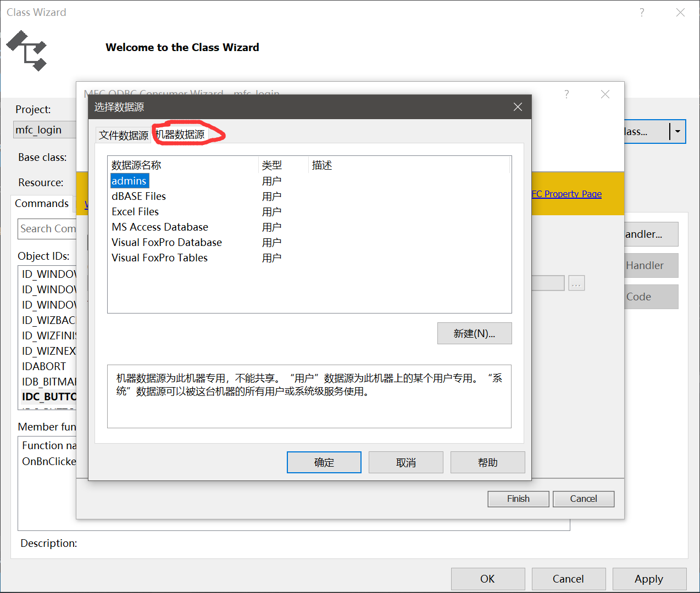Click the 取消 button
Viewport: 700px width, 593px height.
[405, 462]
